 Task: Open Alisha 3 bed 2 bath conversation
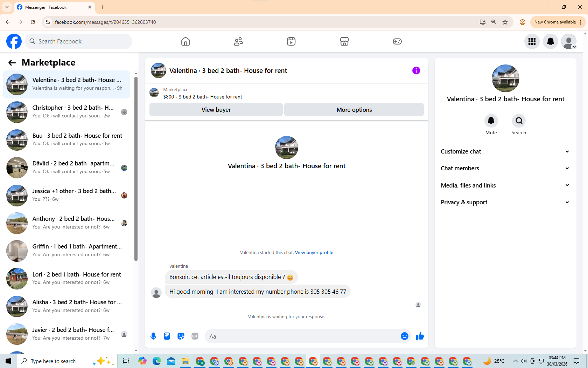point(66,306)
